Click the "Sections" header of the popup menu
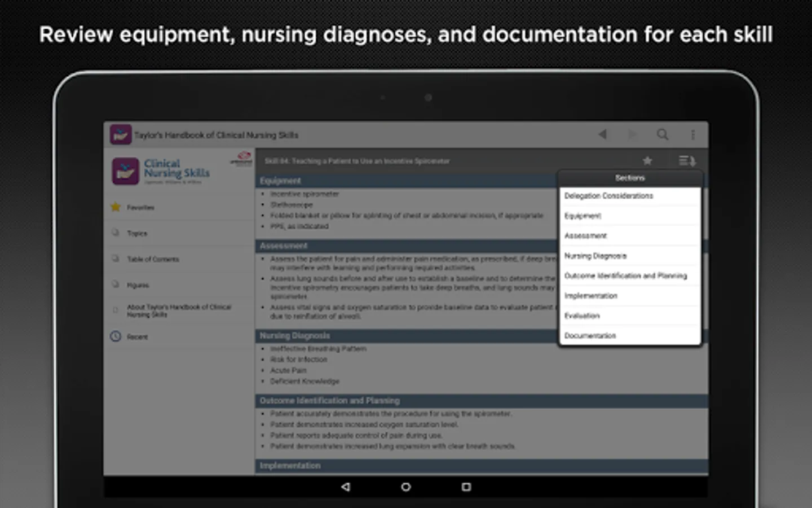 [x=630, y=178]
